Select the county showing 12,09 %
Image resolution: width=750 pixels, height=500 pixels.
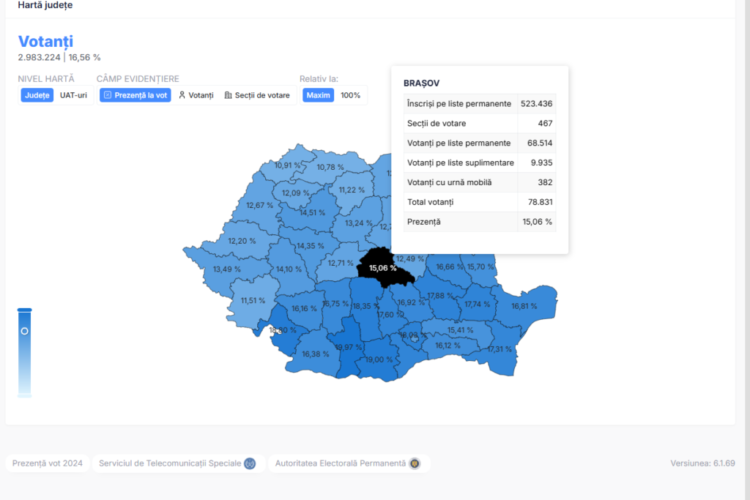pos(295,193)
